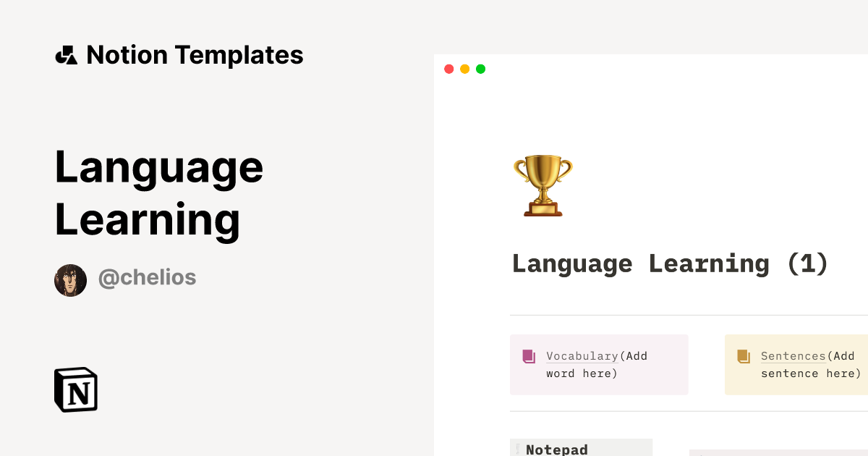
Task: Click the drag handle beside Notepad
Action: (x=518, y=449)
